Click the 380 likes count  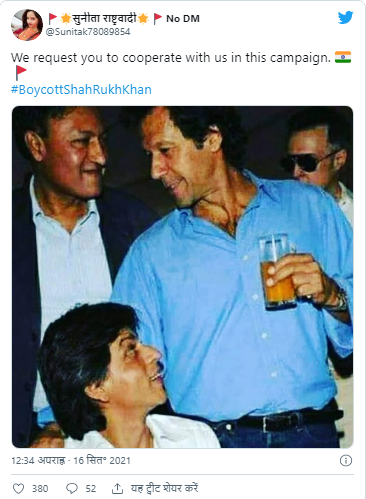tap(40, 489)
